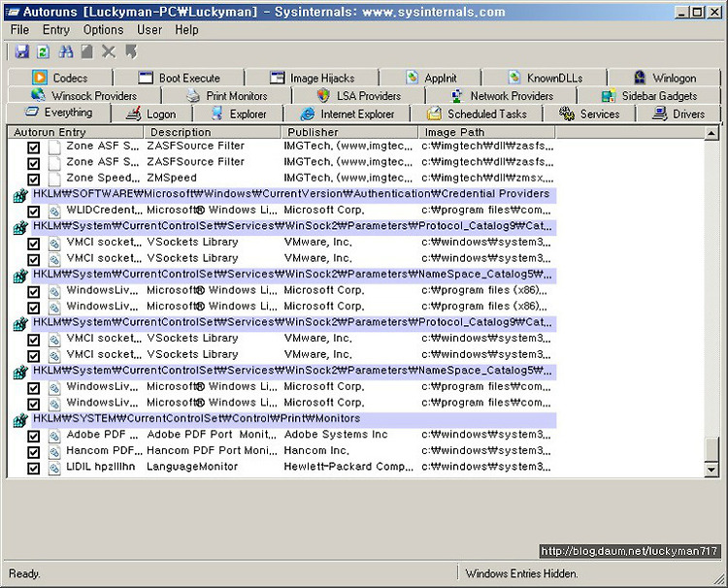728x588 pixels.
Task: Select the KnownDLLs tab
Action: point(546,78)
